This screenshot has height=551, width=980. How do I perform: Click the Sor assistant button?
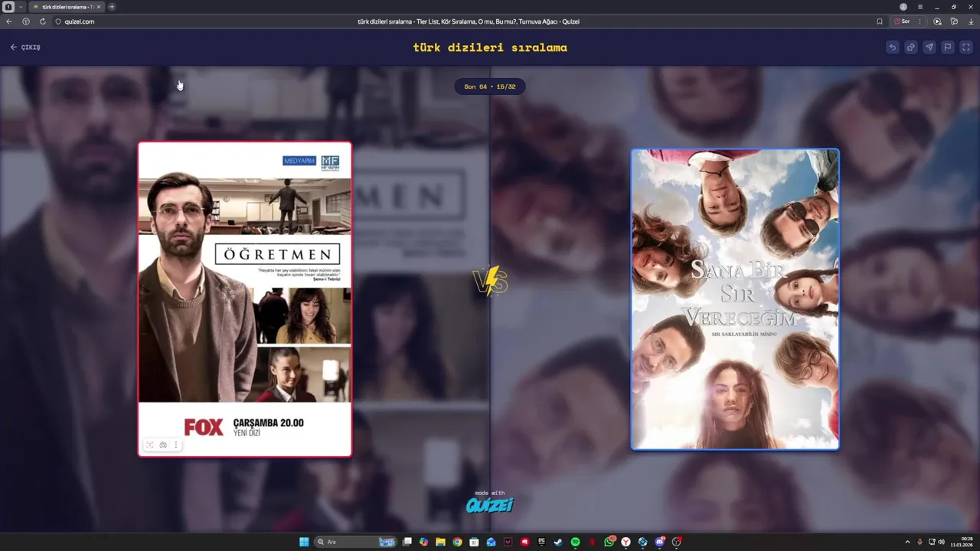tap(903, 21)
